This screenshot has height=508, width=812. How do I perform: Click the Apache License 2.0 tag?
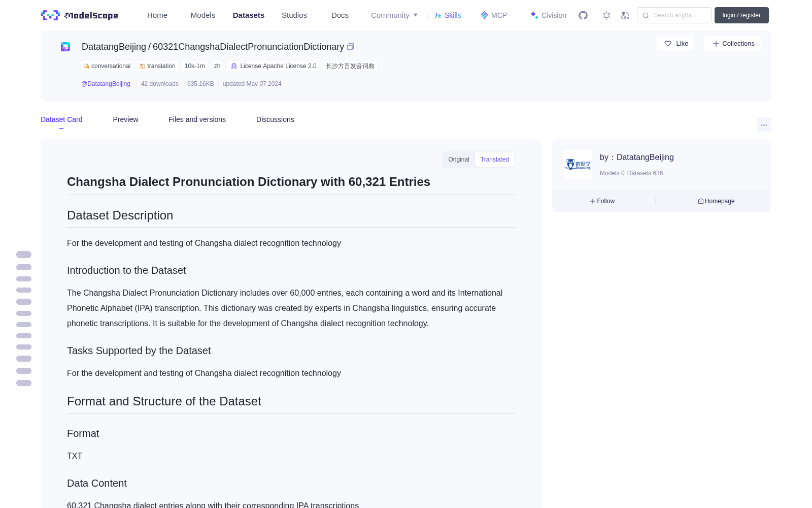274,66
